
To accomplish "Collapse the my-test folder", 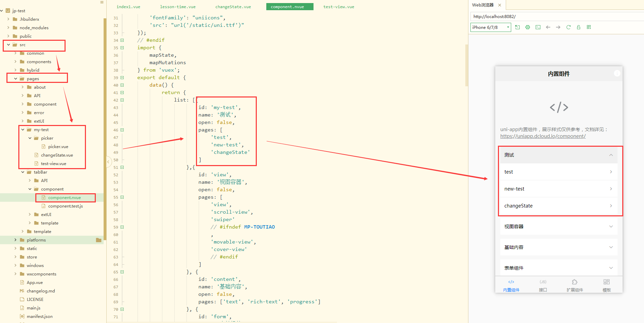I will point(23,130).
